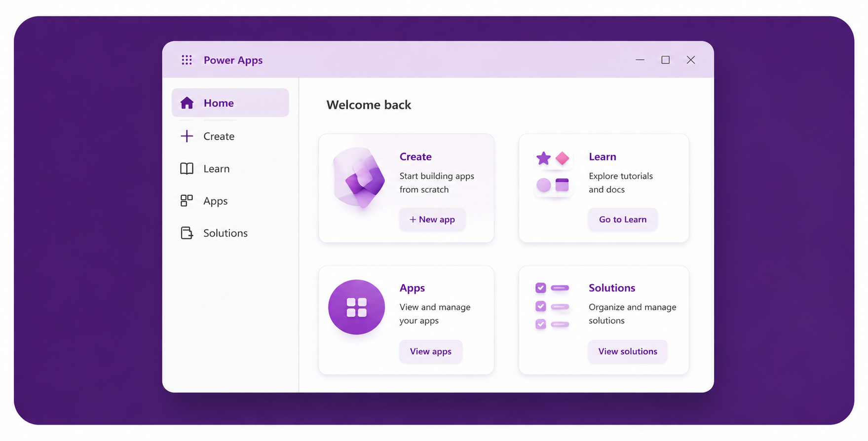Click the Solutions icon in sidebar

point(187,233)
